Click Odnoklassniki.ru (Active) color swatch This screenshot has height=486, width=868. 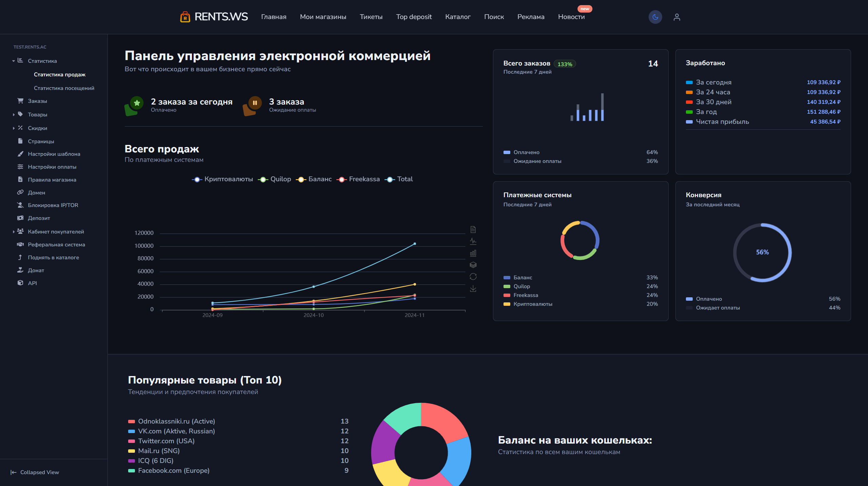(132, 422)
